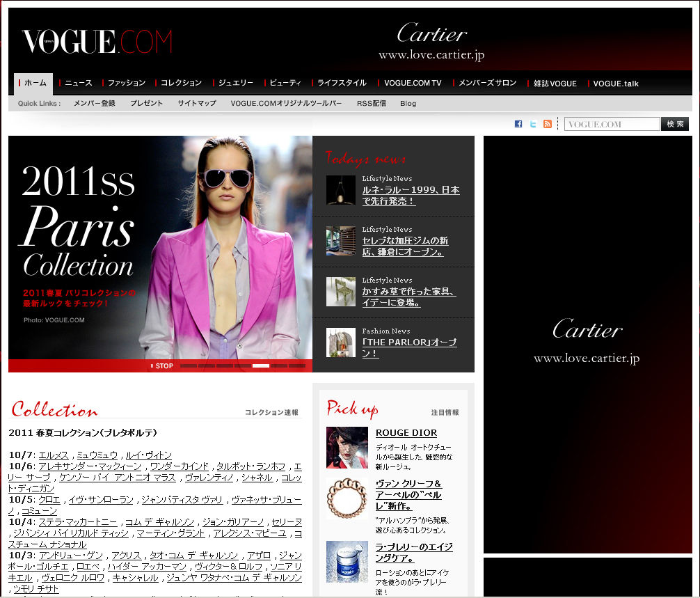
Task: Open the RSS feed icon
Action: coord(548,124)
